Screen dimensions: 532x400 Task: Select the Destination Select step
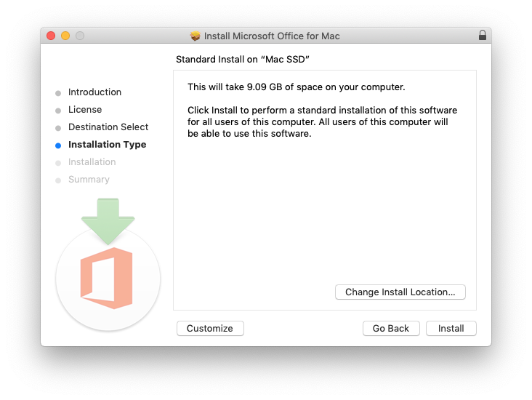[108, 127]
